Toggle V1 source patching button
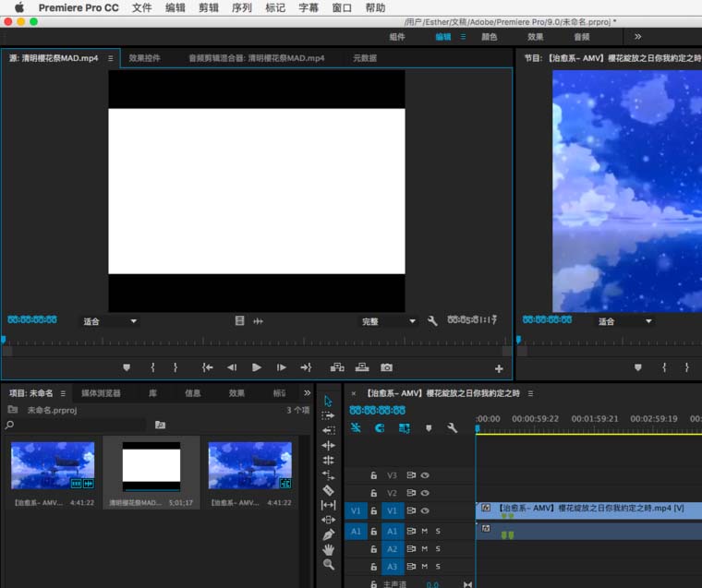Viewport: 702px width, 588px height. tap(356, 510)
